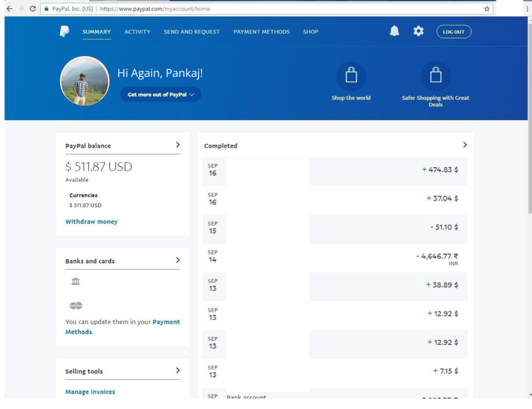Click the browser address bar URL
The width and height of the screenshot is (532, 409).
[155, 9]
